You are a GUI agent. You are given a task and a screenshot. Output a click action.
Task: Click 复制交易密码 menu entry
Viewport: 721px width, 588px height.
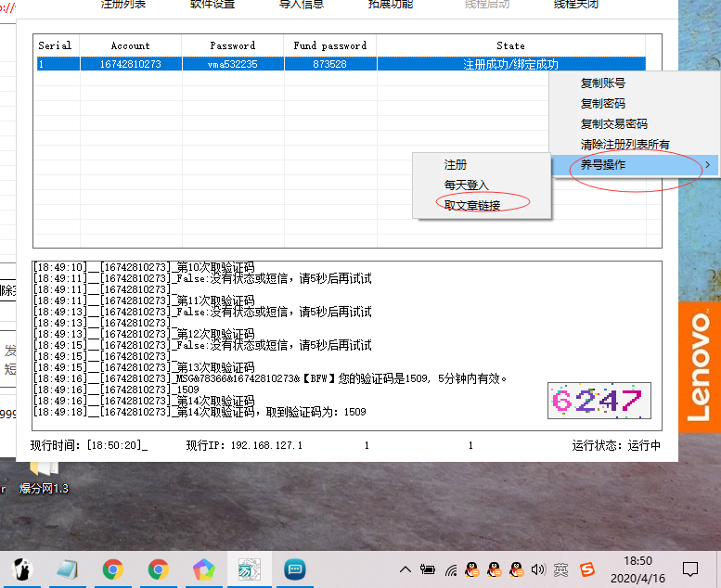point(614,124)
